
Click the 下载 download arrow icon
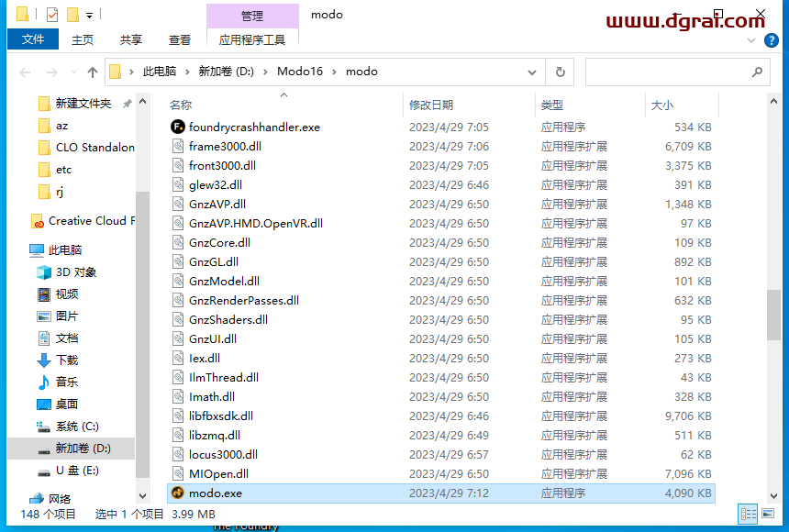click(x=44, y=360)
